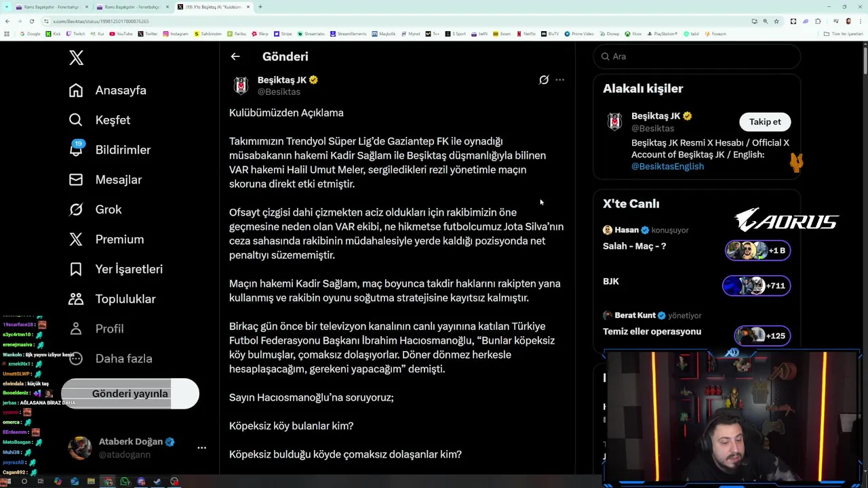Open PlayStation bookmark
The image size is (868, 488).
(x=663, y=34)
